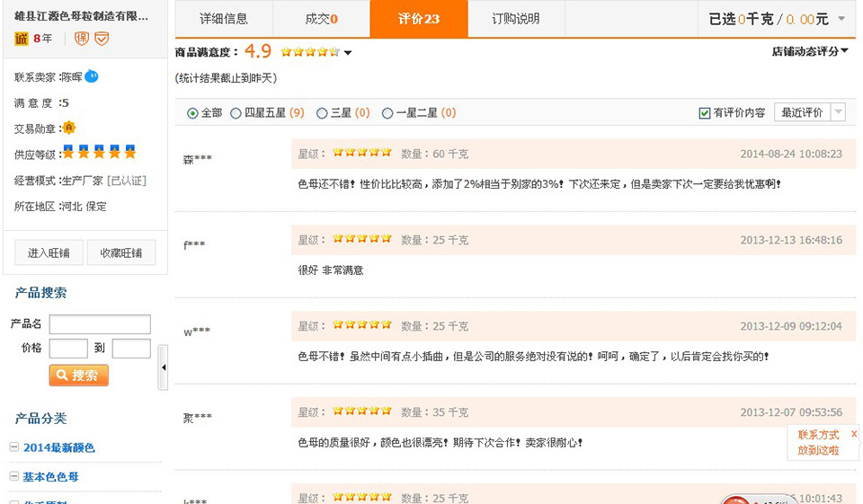Click star rating of 森*** review

pos(361,153)
